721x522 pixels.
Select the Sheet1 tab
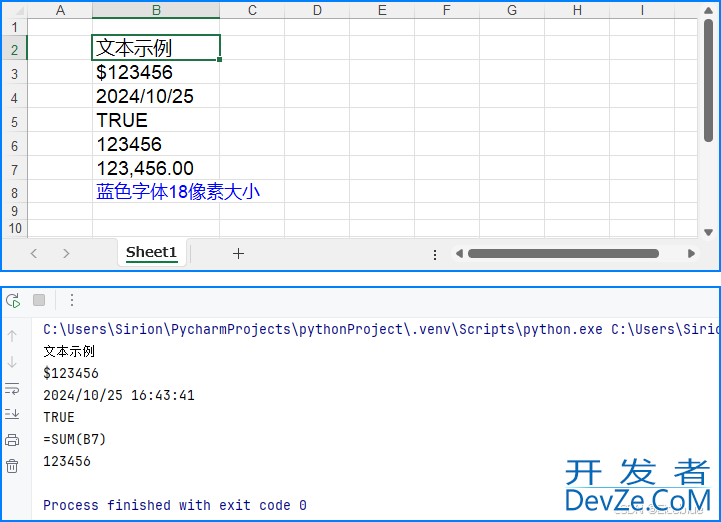pos(151,252)
